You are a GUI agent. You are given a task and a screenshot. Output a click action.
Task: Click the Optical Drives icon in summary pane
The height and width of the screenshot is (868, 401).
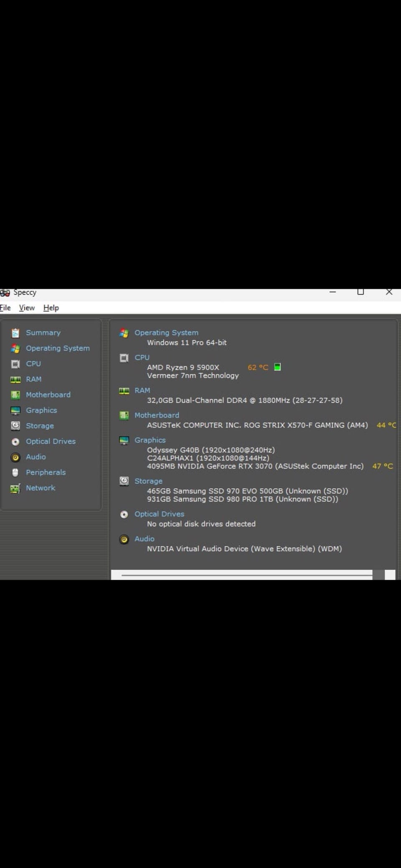tap(124, 514)
